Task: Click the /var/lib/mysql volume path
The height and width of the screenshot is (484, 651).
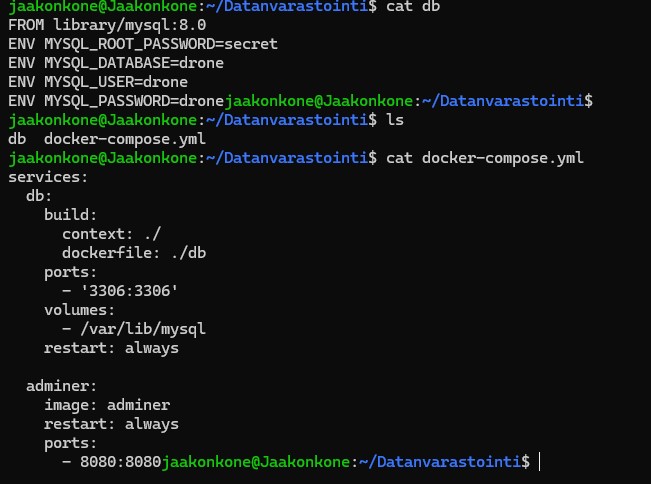Action: pyautogui.click(x=143, y=329)
